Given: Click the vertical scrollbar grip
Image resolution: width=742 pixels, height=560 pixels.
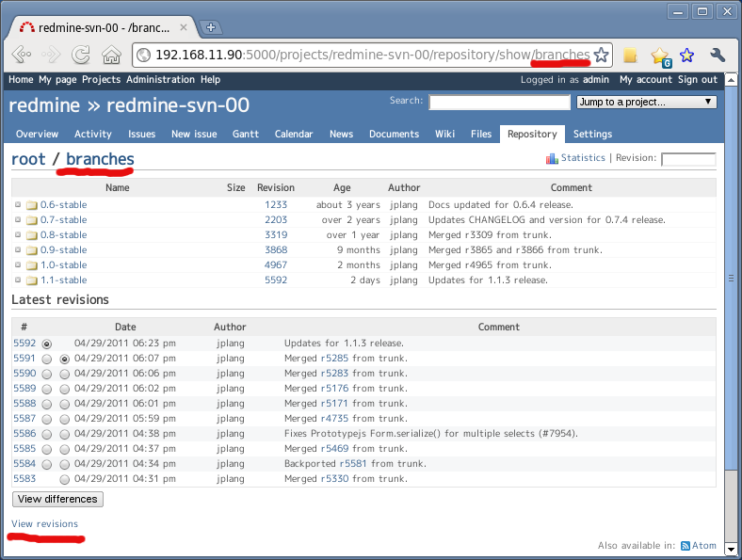Looking at the screenshot, I should click(x=731, y=279).
